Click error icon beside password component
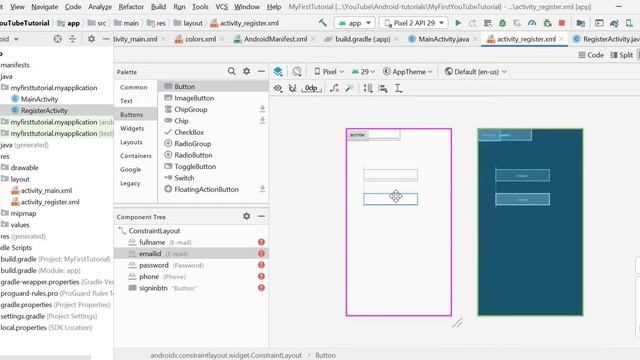640x360 pixels. pyautogui.click(x=261, y=265)
